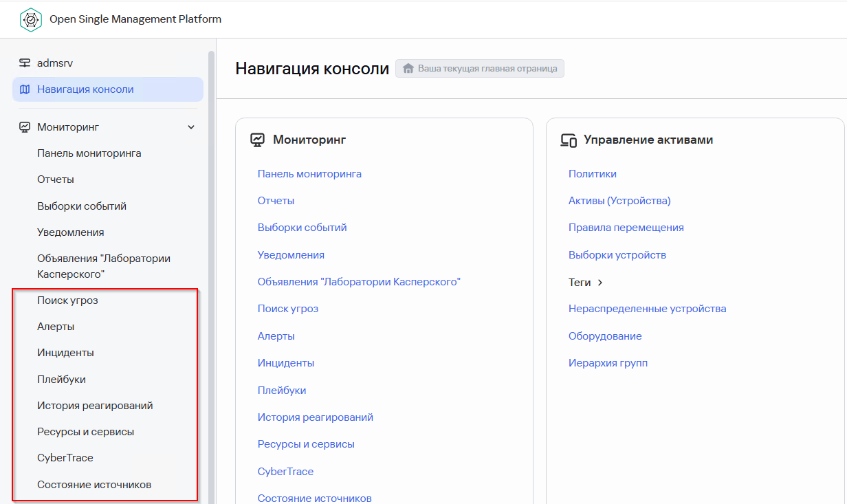Open the Оборудование link
The image size is (847, 504).
tap(605, 336)
